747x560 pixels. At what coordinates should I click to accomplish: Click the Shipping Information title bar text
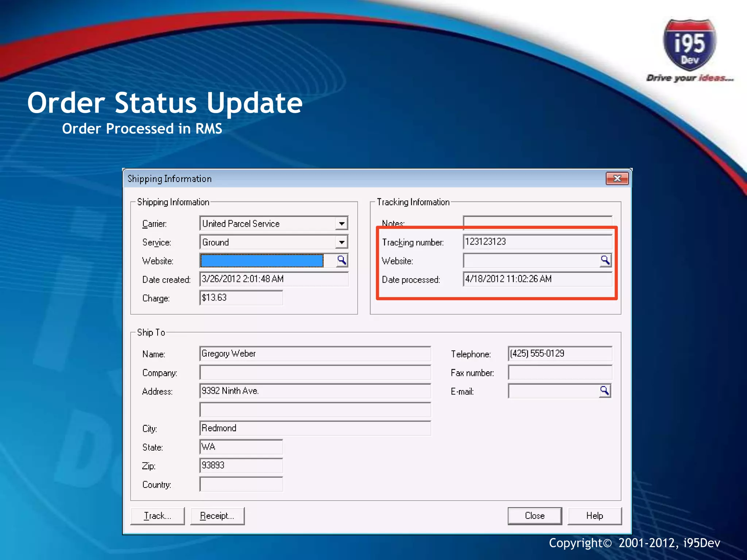170,179
